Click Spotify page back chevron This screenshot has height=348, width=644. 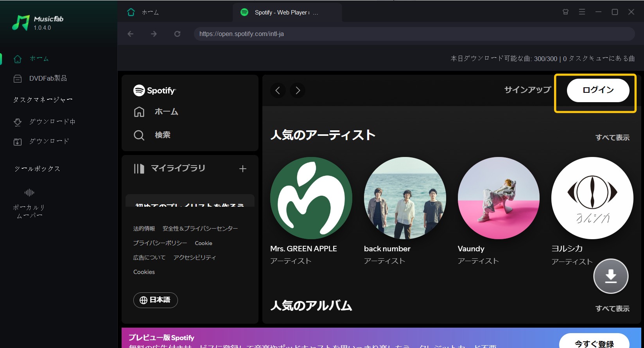click(x=278, y=90)
